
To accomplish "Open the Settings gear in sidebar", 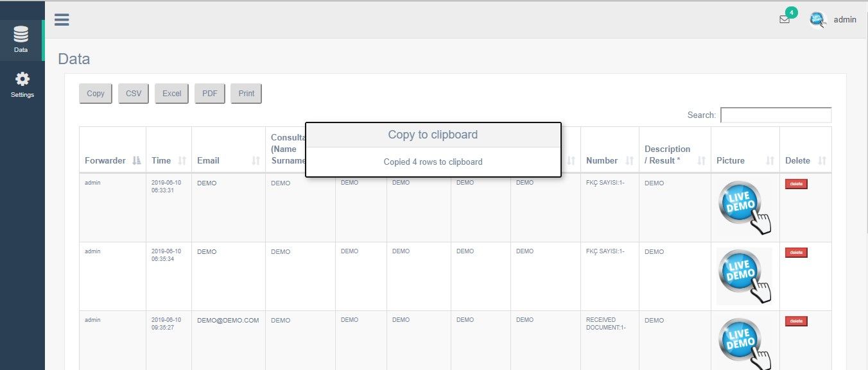I will [x=22, y=85].
